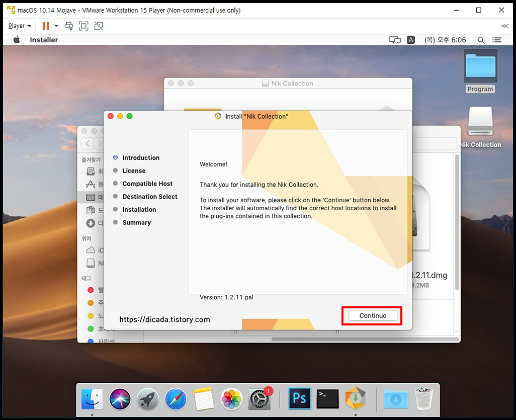
Task: Open Documents item in Finder sidebar
Action: [x=94, y=210]
